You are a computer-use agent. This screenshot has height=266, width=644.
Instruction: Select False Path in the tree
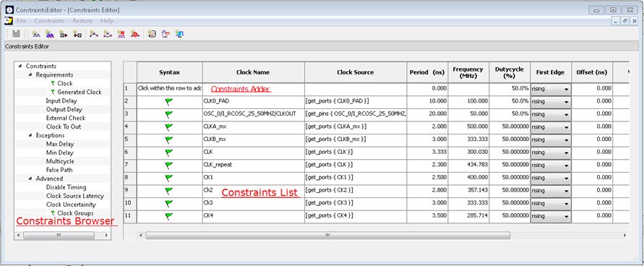pyautogui.click(x=59, y=170)
